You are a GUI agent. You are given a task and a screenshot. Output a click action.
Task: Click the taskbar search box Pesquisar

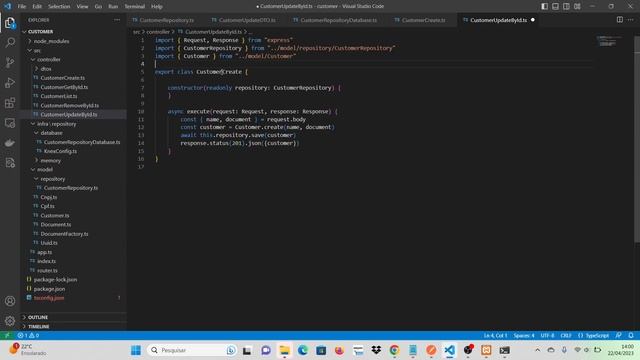tap(192, 350)
